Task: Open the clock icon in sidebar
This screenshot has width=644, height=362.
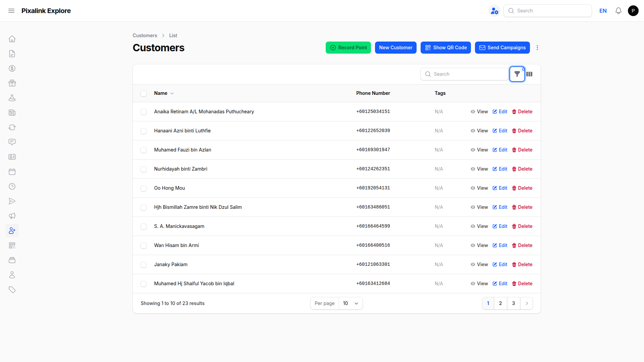Action: click(12, 186)
